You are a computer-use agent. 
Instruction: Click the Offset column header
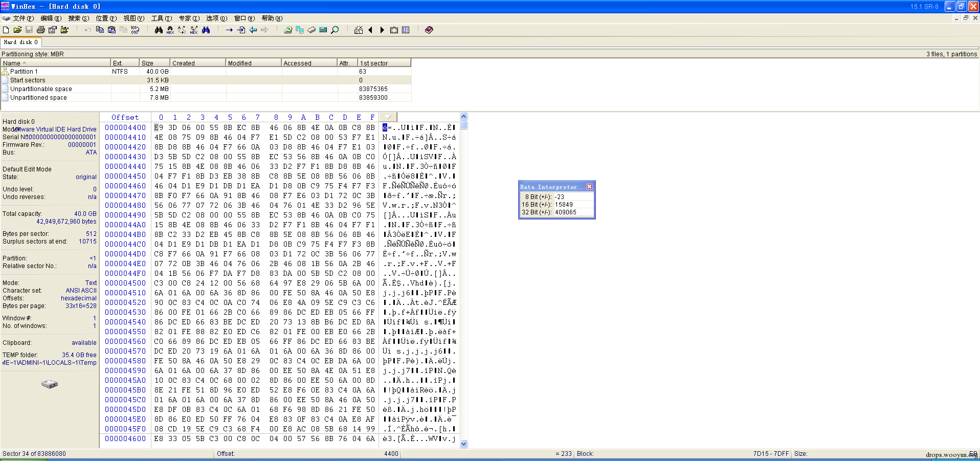[x=125, y=117]
